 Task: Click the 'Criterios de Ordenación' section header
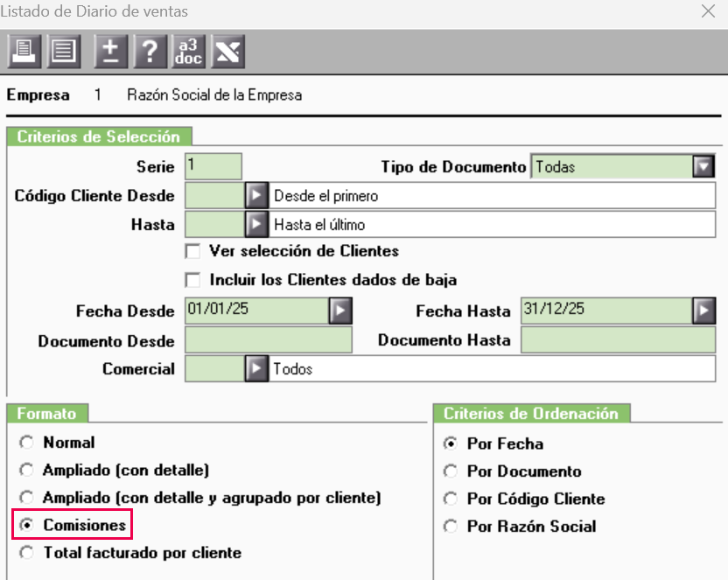pos(531,414)
